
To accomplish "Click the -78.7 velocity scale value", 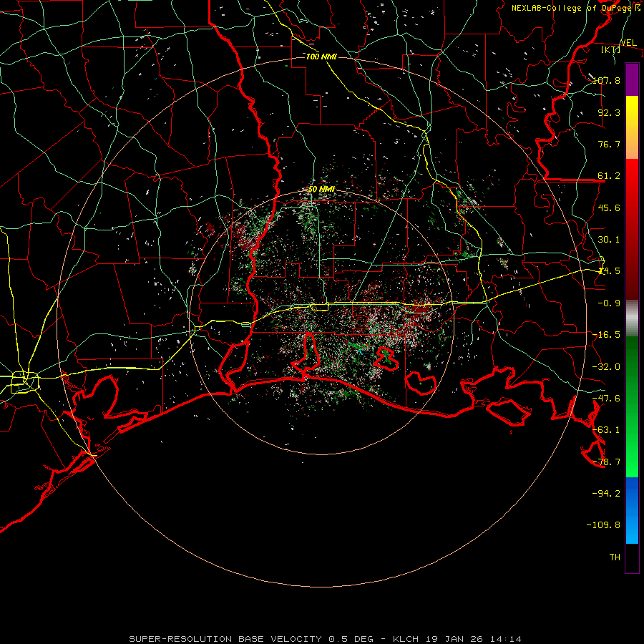I will click(x=606, y=462).
